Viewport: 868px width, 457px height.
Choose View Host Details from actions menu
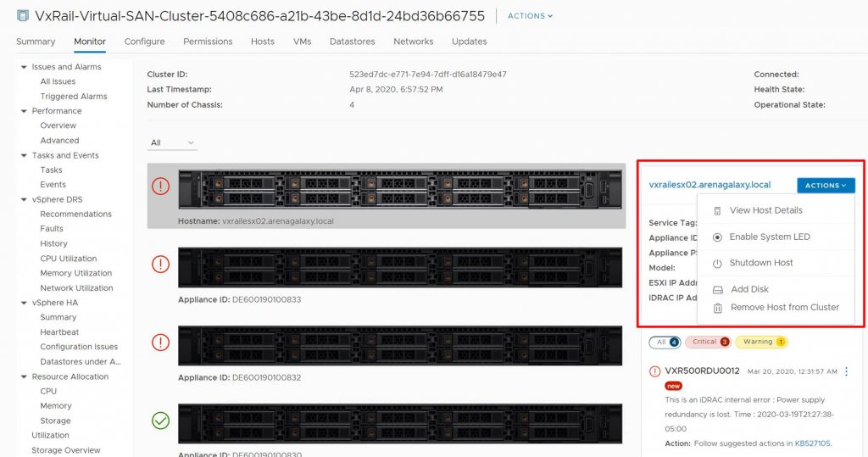pyautogui.click(x=776, y=210)
